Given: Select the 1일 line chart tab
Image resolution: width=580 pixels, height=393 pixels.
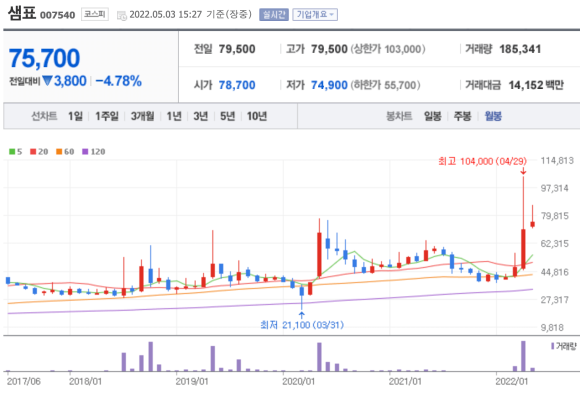Looking at the screenshot, I should 75,116.
